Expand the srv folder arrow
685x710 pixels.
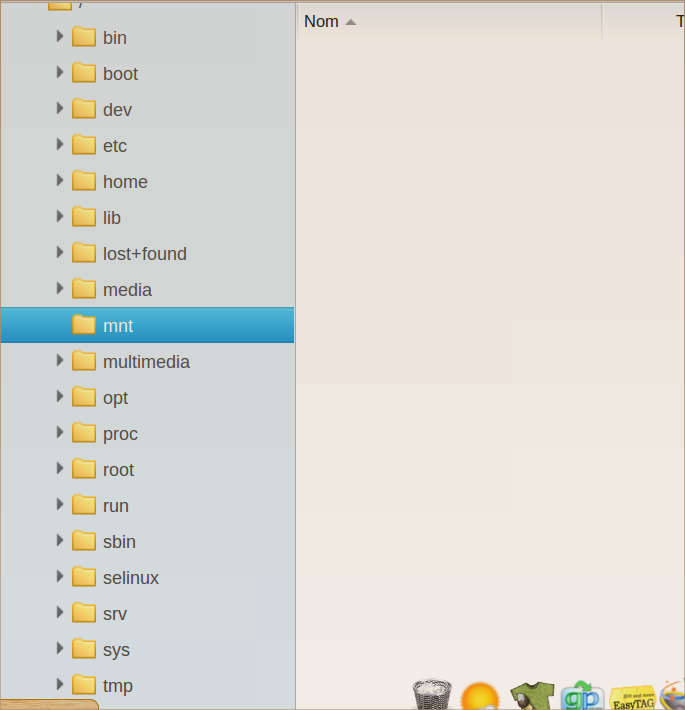point(59,613)
